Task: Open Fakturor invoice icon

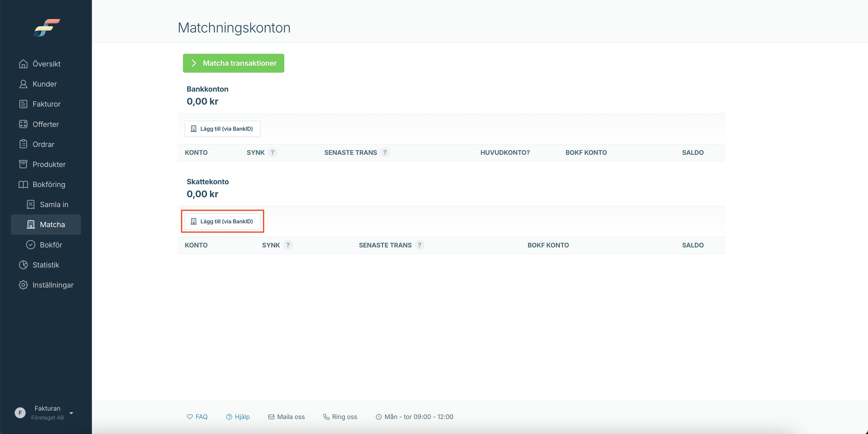Action: pyautogui.click(x=23, y=104)
